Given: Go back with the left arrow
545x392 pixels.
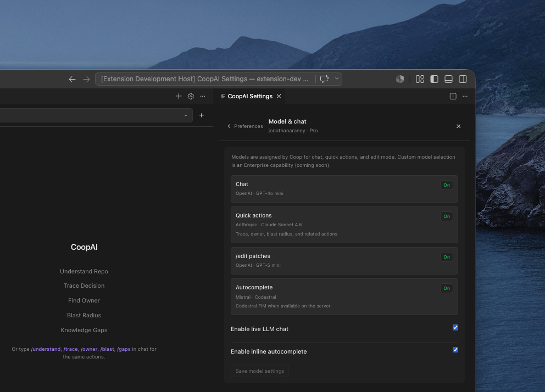Looking at the screenshot, I should [x=72, y=79].
